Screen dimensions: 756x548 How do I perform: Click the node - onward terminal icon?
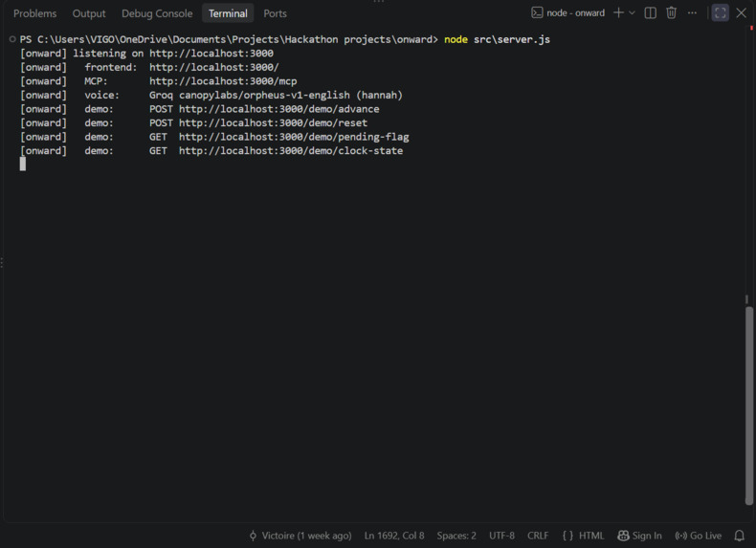(537, 13)
